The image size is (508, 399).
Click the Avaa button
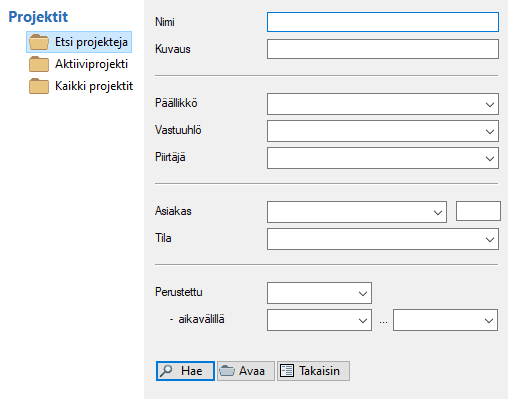click(x=246, y=371)
